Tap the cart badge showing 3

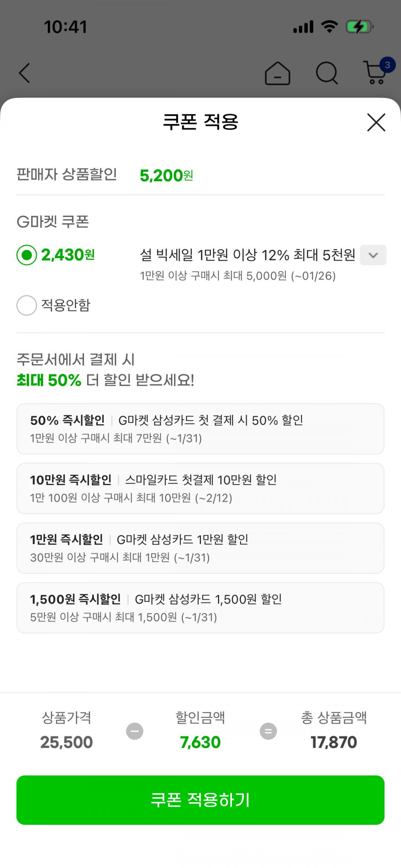pos(387,65)
